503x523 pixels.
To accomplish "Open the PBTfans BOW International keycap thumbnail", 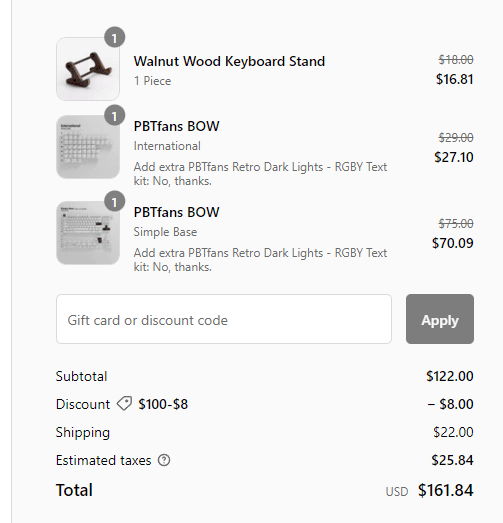I will click(x=88, y=147).
